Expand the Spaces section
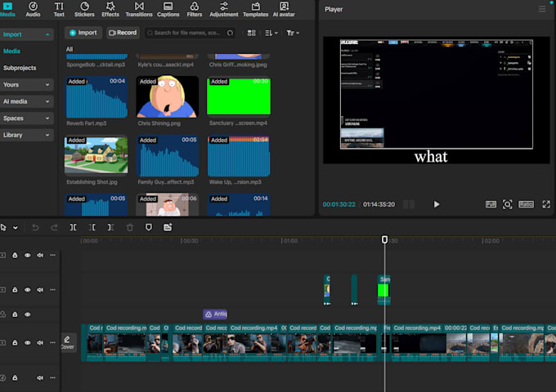Viewport: 556px width, 392px height. point(27,118)
